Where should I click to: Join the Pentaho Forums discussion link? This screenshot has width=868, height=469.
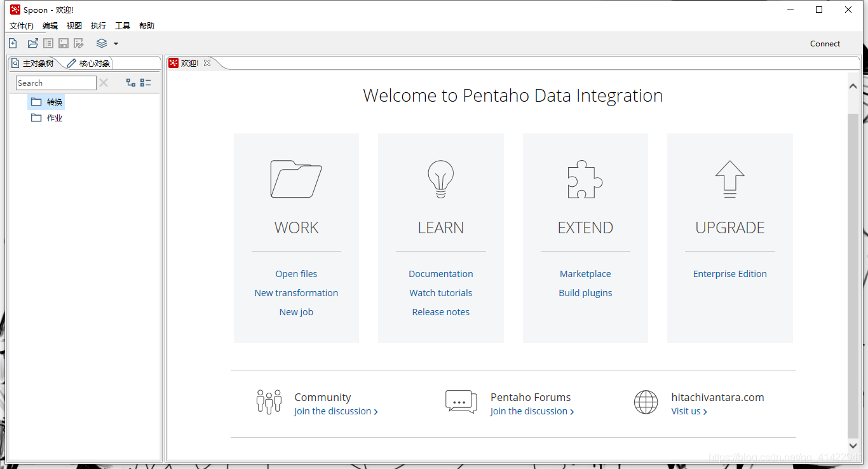532,411
